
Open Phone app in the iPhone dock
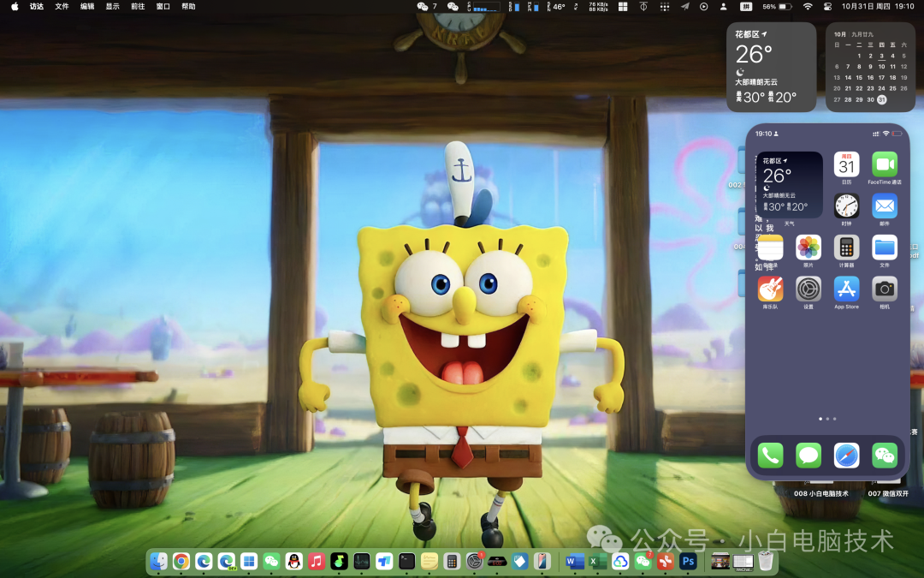point(770,456)
